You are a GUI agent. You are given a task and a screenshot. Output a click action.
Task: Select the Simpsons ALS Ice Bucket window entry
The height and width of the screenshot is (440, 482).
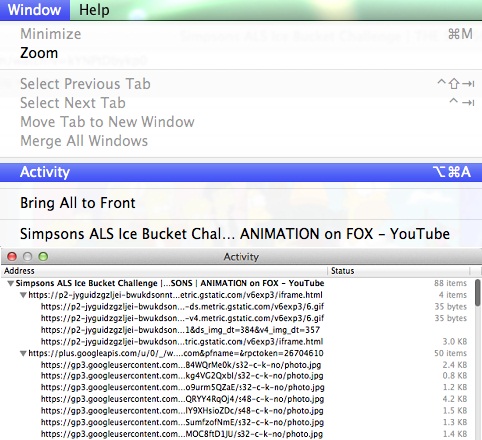pos(241,234)
